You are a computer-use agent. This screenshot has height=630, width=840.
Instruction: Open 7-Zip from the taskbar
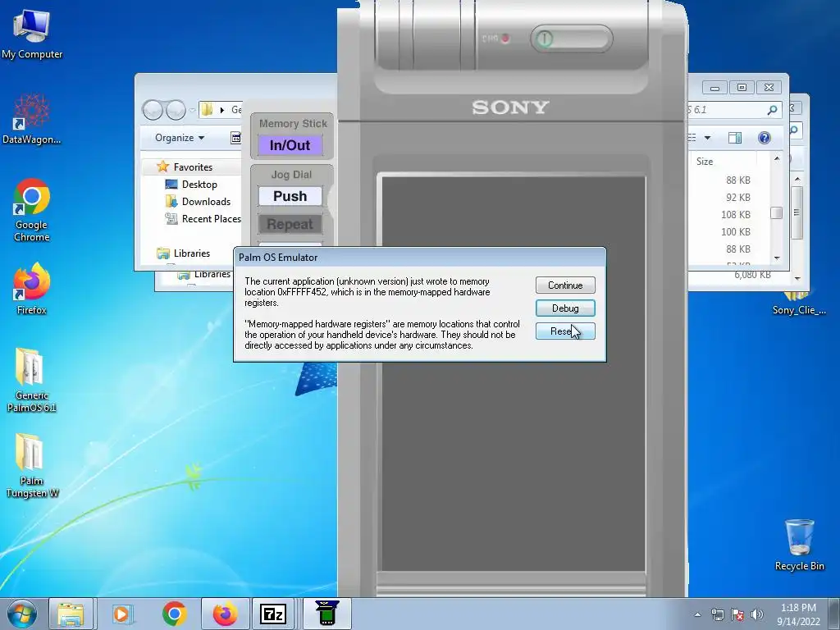(x=272, y=614)
